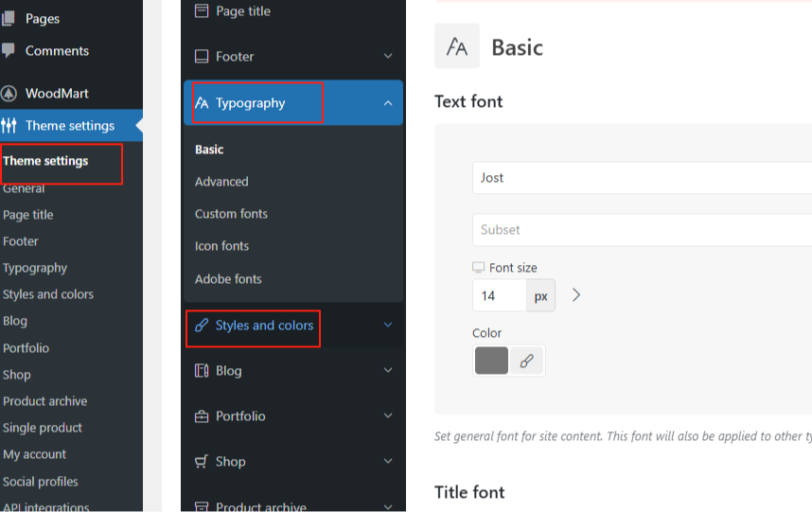
Task: Expand the Shop section chevron
Action: tap(388, 461)
